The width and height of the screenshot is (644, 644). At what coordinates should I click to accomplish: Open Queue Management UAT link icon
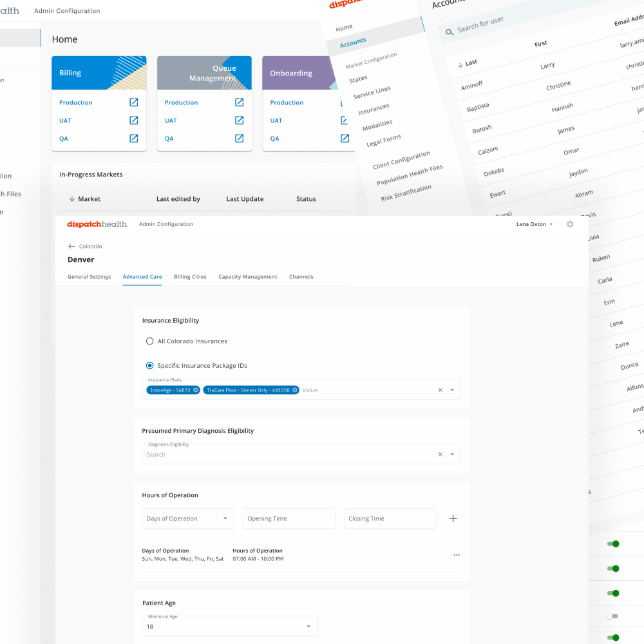point(240,120)
